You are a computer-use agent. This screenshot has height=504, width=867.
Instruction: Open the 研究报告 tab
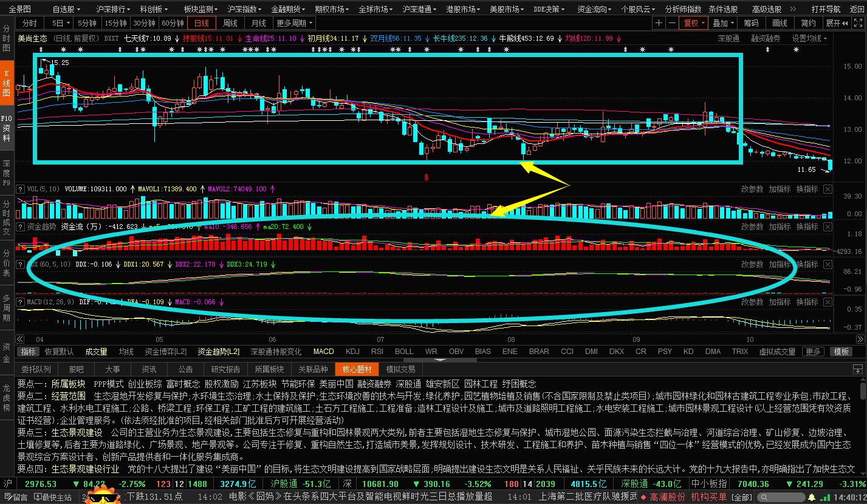coord(225,369)
